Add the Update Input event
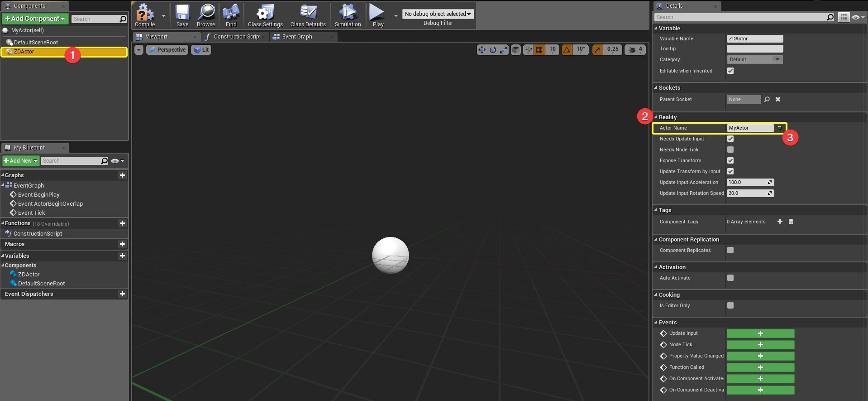The width and height of the screenshot is (868, 401). [760, 333]
